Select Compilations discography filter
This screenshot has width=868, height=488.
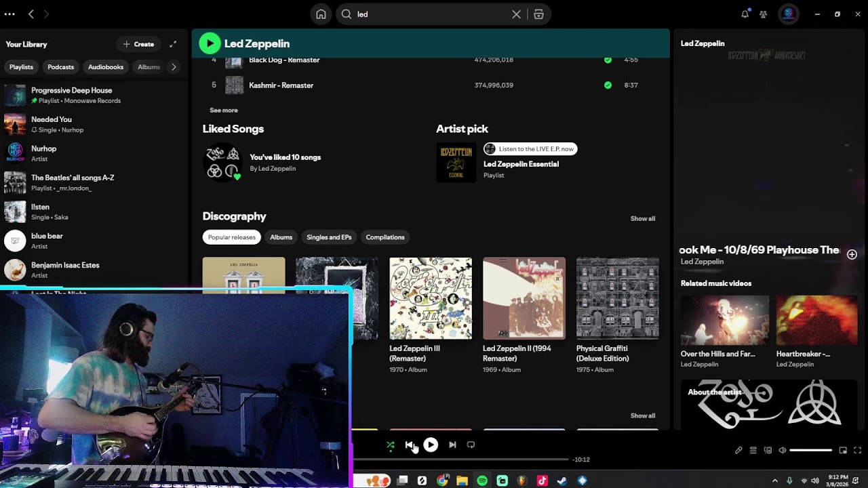pyautogui.click(x=385, y=237)
